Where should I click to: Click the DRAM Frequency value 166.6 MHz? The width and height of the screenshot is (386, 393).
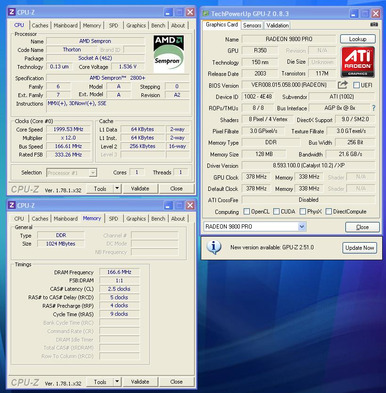pos(119,272)
